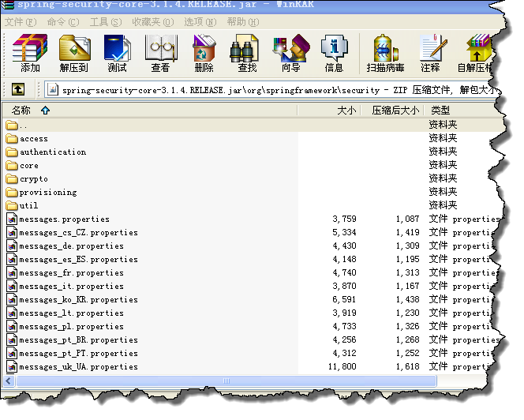This screenshot has height=420, width=524.
Task: Open the 查找 (Find) binoculars tool
Action: pos(247,54)
